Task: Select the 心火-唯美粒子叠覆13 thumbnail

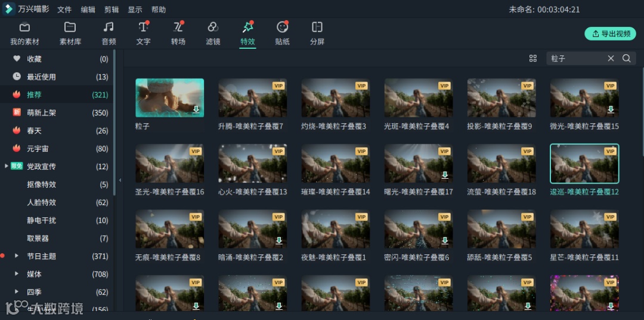Action: pos(253,164)
